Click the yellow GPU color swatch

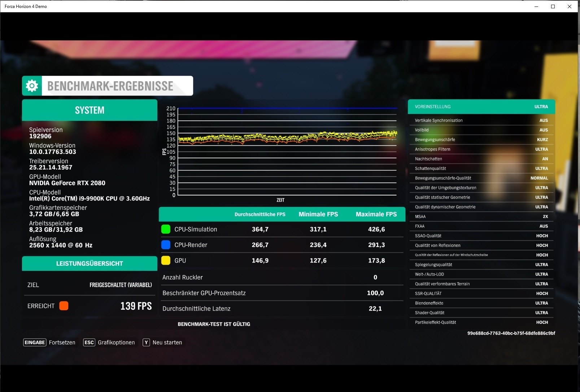(166, 260)
